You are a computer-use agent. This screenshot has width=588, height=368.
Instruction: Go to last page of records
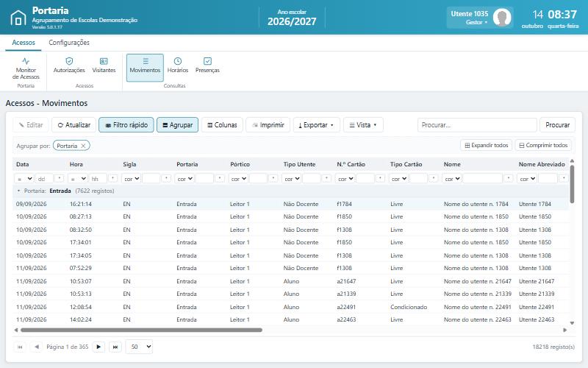click(115, 347)
